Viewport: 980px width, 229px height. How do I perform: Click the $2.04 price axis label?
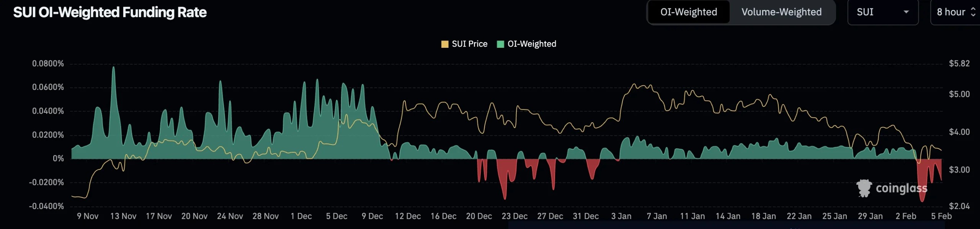click(959, 206)
